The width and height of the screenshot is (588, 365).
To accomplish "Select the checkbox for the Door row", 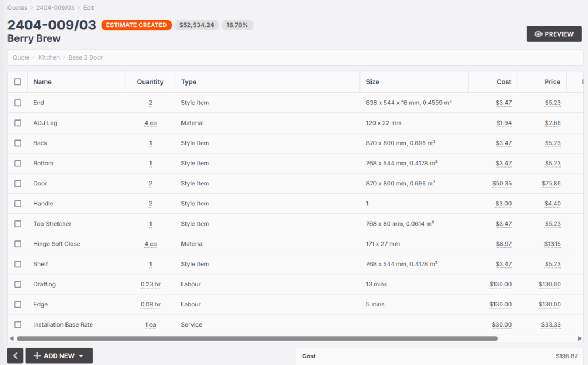I will point(18,184).
